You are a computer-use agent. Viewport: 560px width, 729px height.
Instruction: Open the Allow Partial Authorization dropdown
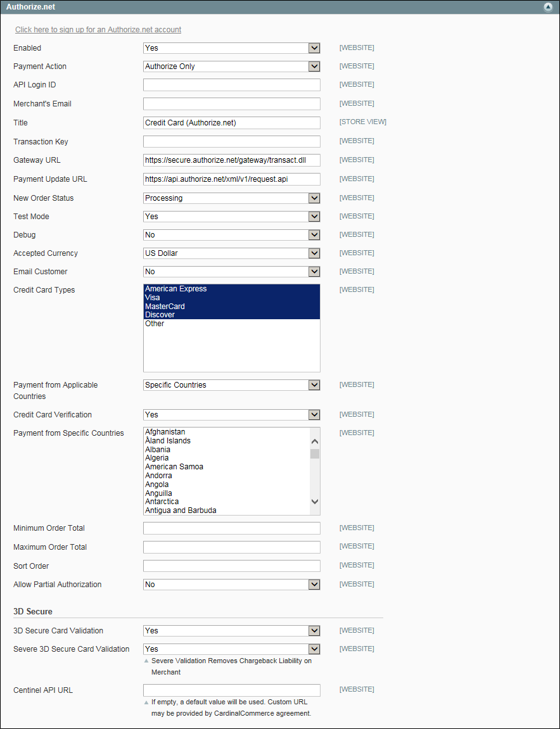pyautogui.click(x=232, y=585)
